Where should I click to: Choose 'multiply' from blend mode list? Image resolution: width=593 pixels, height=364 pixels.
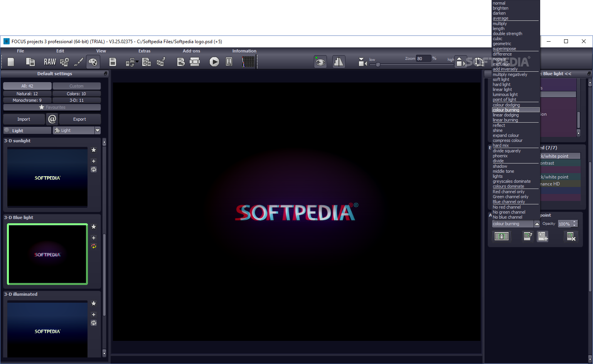coord(500,24)
